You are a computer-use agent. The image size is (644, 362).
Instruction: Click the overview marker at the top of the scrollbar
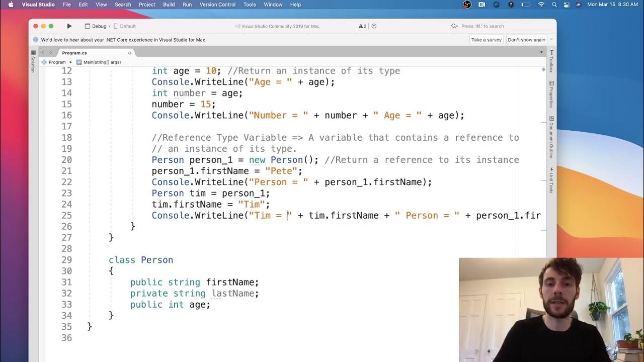[543, 69]
